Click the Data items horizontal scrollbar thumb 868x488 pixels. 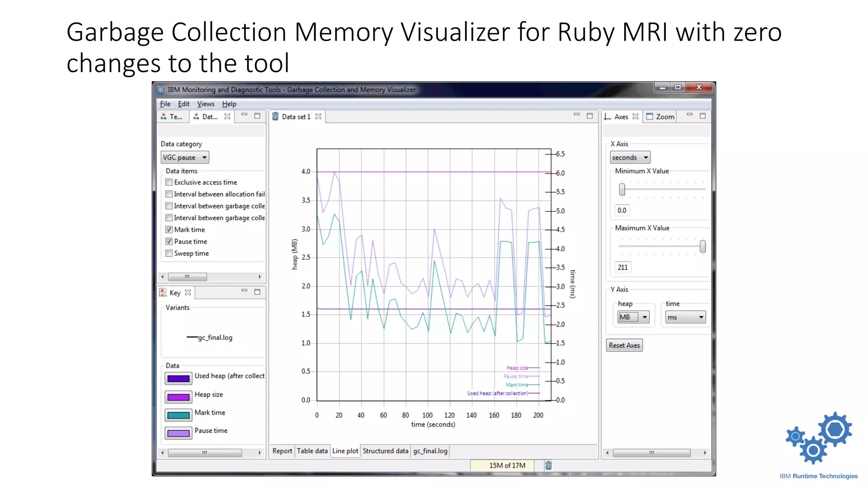[x=187, y=277]
